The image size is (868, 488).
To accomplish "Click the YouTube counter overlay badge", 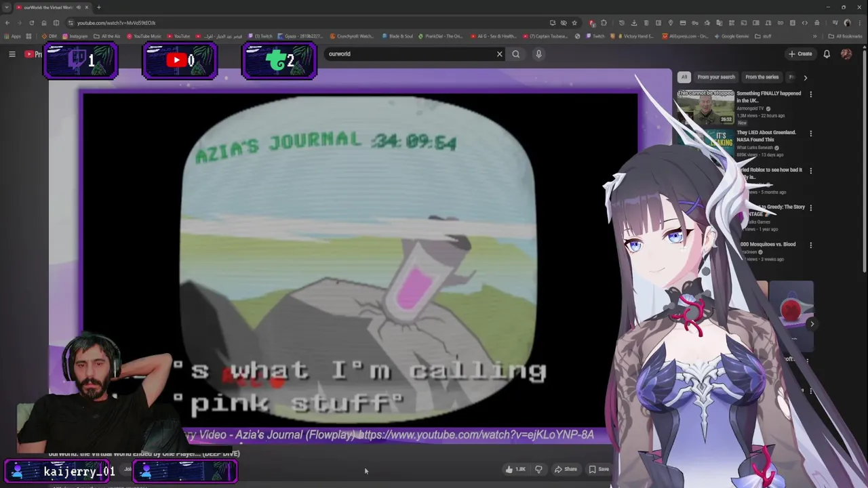I will [x=180, y=61].
